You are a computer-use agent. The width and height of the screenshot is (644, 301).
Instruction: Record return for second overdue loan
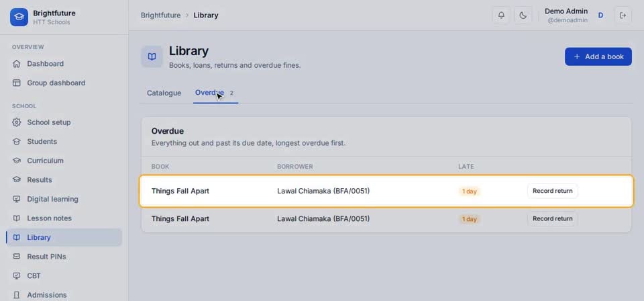click(552, 219)
